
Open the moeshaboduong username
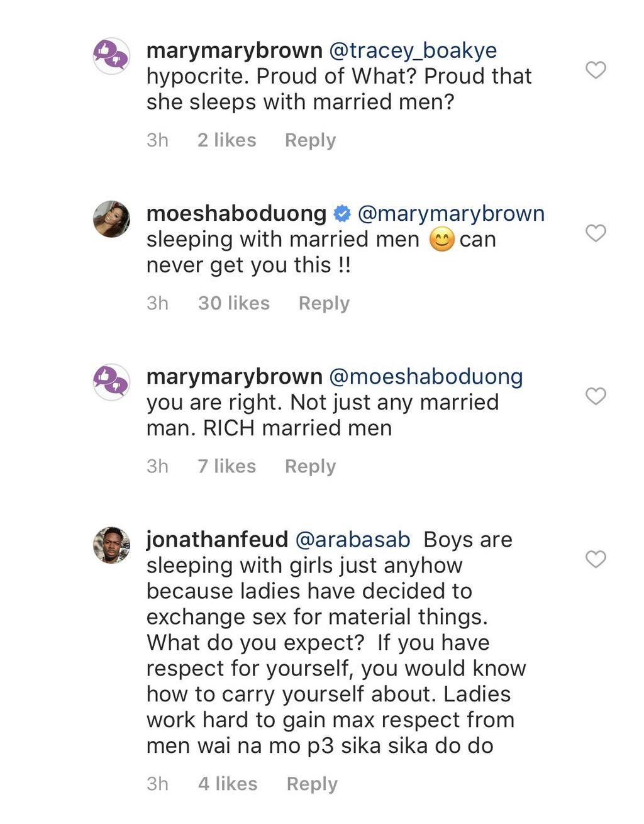pyautogui.click(x=236, y=214)
